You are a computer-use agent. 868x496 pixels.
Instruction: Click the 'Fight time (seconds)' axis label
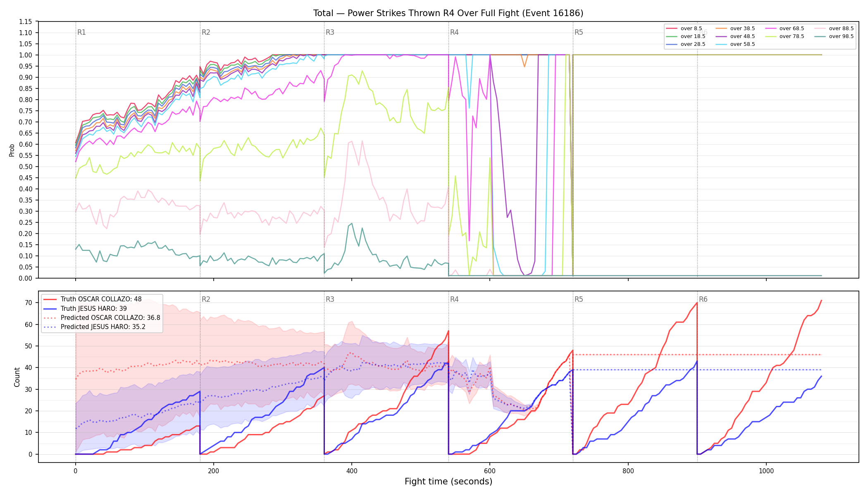coord(448,482)
